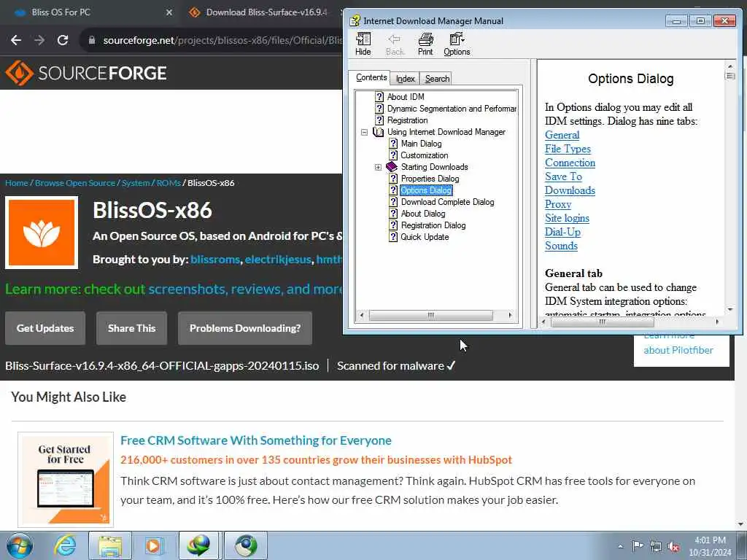The height and width of the screenshot is (560, 747).
Task: Open the electrikjesus author link
Action: coord(278,260)
